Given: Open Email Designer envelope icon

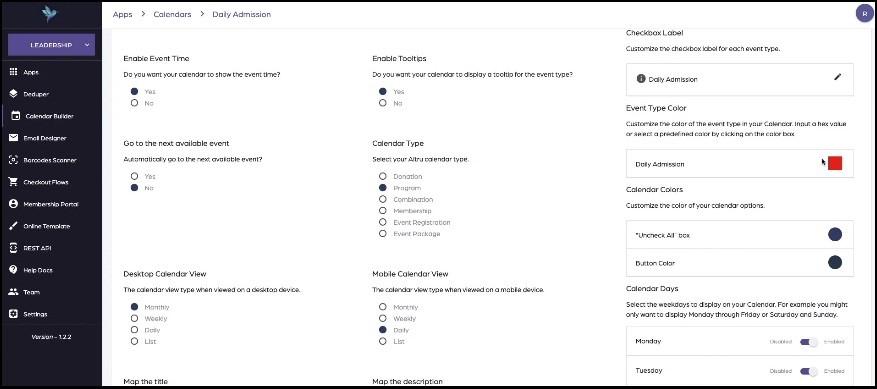Looking at the screenshot, I should (13, 138).
